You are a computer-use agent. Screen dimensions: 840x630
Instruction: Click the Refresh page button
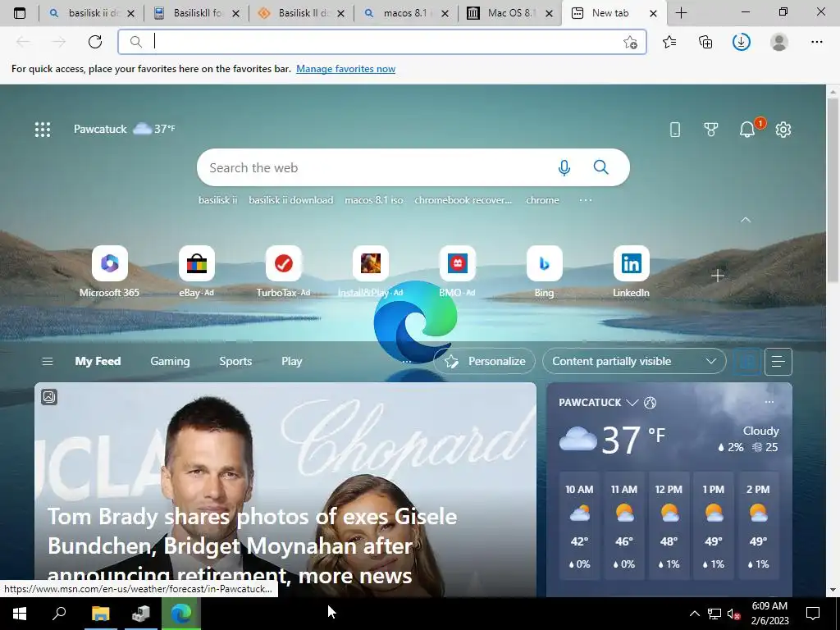click(x=95, y=42)
